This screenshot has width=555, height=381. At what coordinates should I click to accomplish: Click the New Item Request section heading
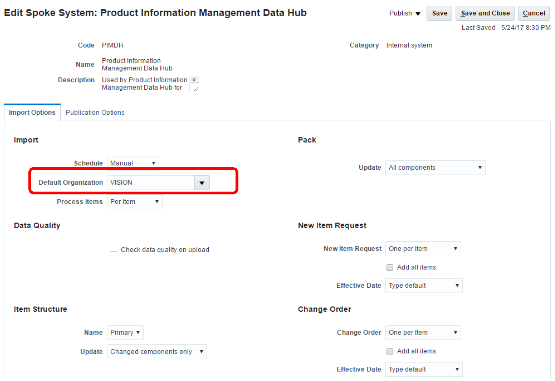point(332,226)
